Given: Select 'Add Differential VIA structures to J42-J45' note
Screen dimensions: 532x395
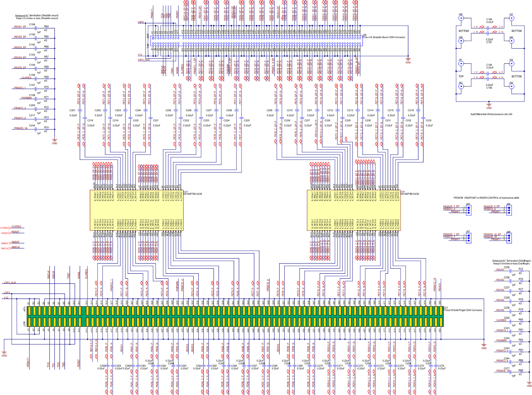Looking at the screenshot, I should click(491, 114).
